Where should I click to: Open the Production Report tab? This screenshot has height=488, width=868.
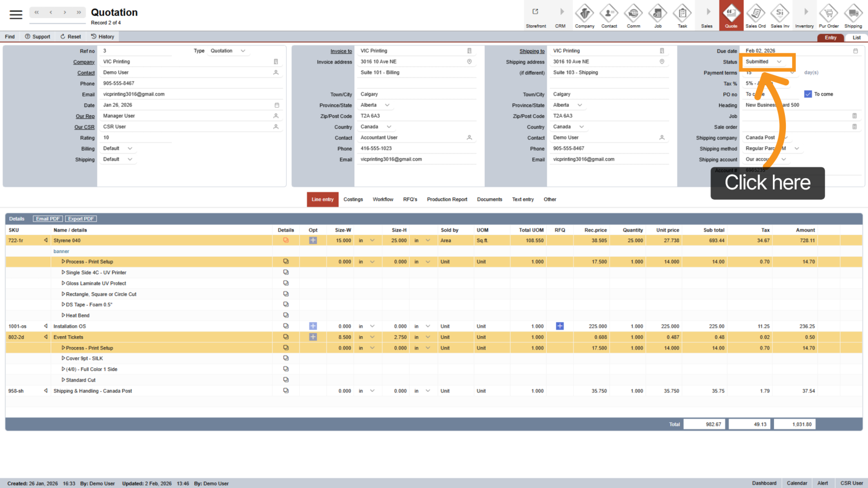pyautogui.click(x=447, y=199)
